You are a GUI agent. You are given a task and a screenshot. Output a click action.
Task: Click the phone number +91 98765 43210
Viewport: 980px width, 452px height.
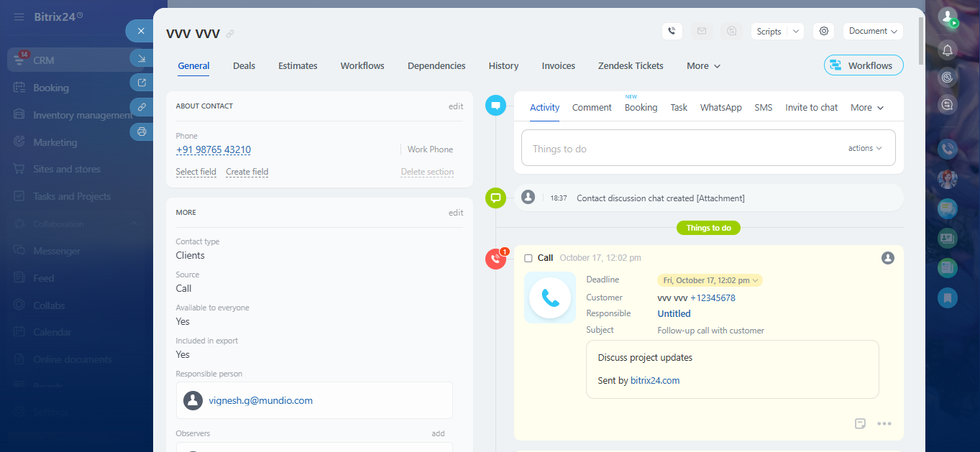click(214, 149)
